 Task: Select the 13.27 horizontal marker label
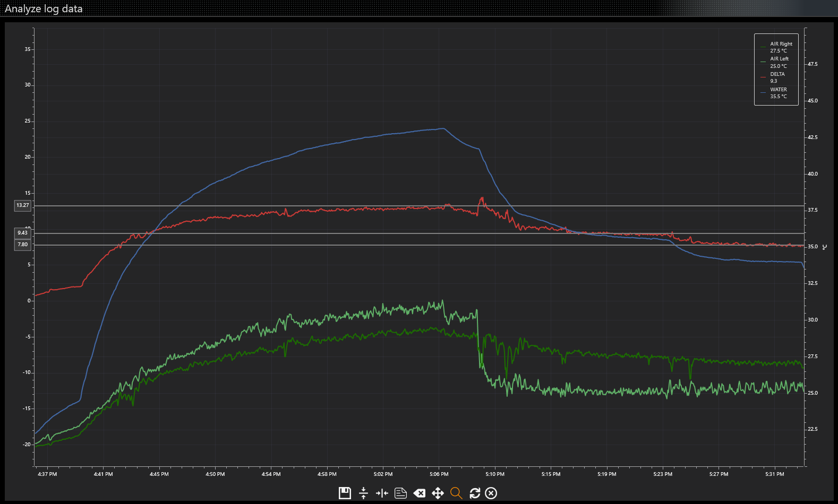click(x=22, y=205)
